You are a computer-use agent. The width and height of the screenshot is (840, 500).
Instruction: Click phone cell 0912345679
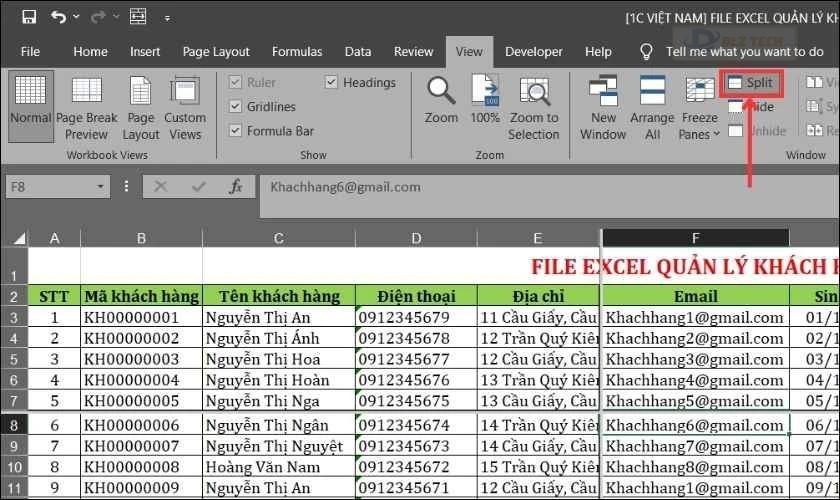pyautogui.click(x=416, y=317)
